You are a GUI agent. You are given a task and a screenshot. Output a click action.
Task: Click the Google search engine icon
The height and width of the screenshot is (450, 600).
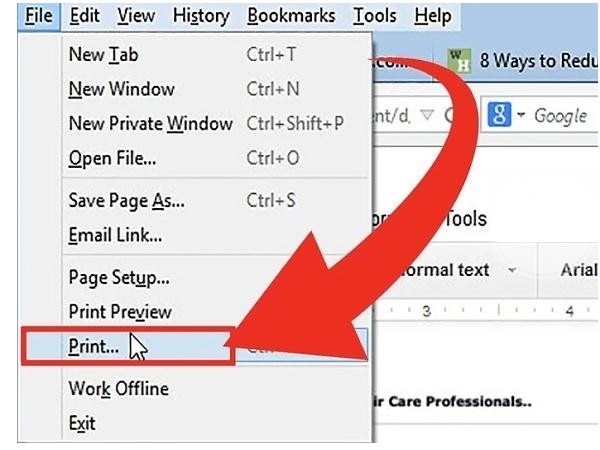click(499, 115)
